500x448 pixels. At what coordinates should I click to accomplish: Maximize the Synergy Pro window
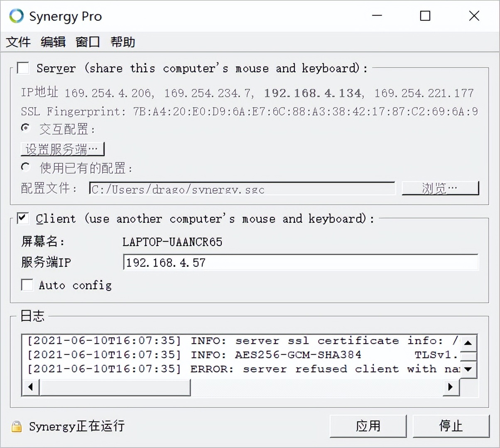click(x=425, y=16)
